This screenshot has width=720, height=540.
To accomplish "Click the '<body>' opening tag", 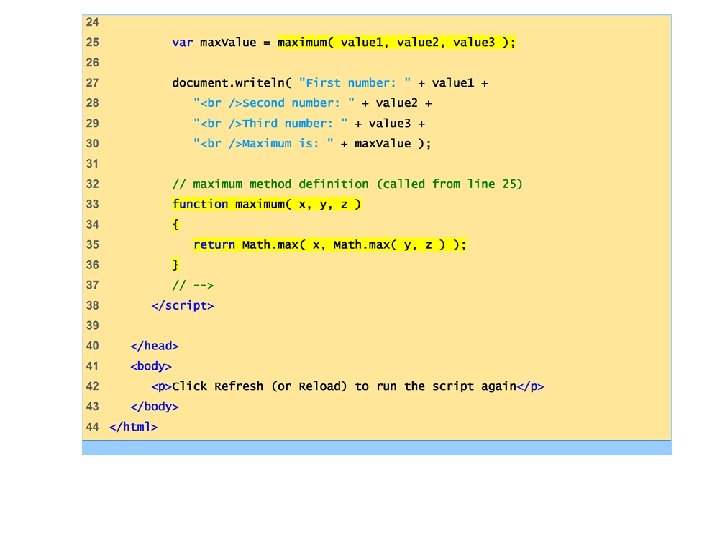I will tap(151, 366).
